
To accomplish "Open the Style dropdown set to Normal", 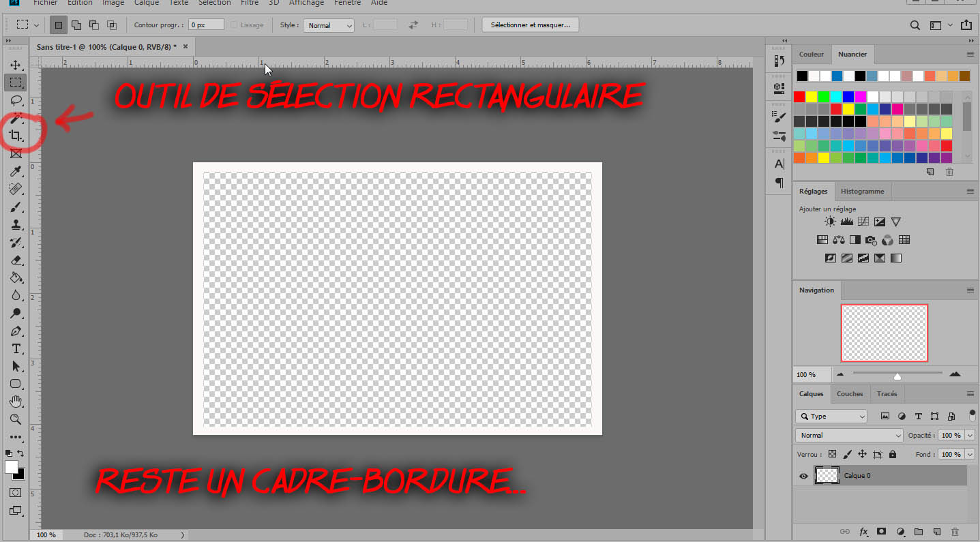I will tap(329, 25).
